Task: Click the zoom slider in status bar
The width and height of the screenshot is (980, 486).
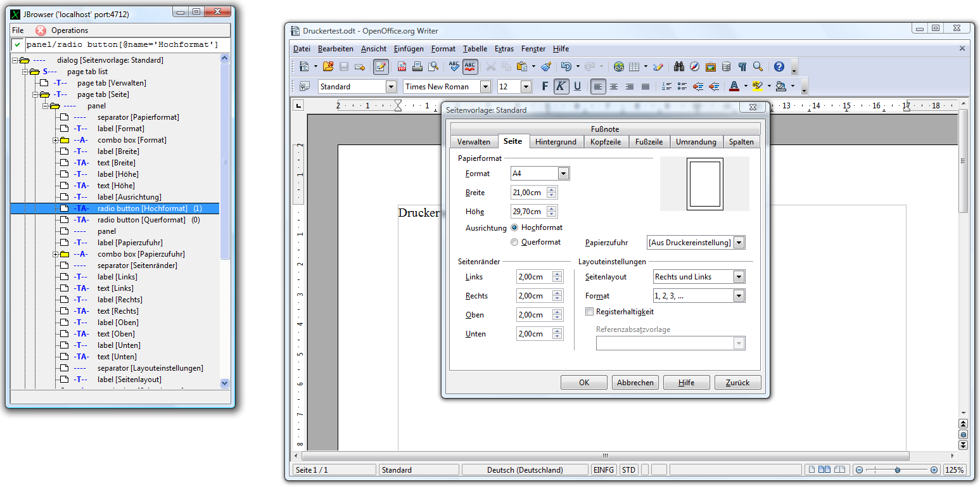Action: pyautogui.click(x=897, y=470)
